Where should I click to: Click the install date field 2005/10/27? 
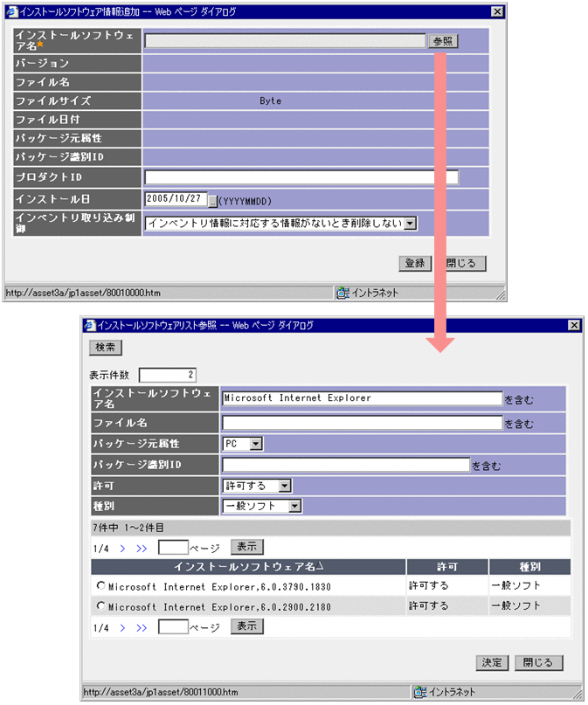coord(176,198)
